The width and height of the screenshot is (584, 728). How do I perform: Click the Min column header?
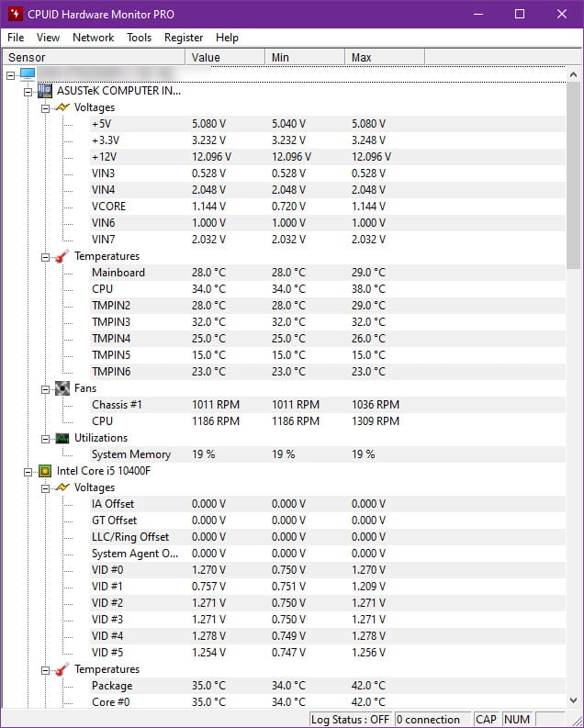click(x=305, y=57)
